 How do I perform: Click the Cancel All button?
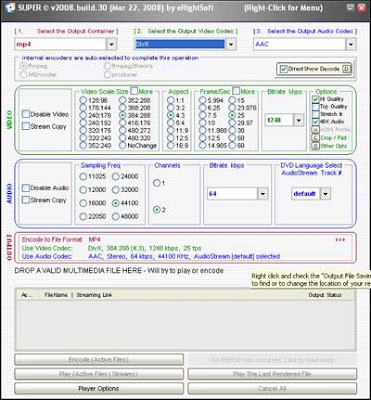(272, 388)
